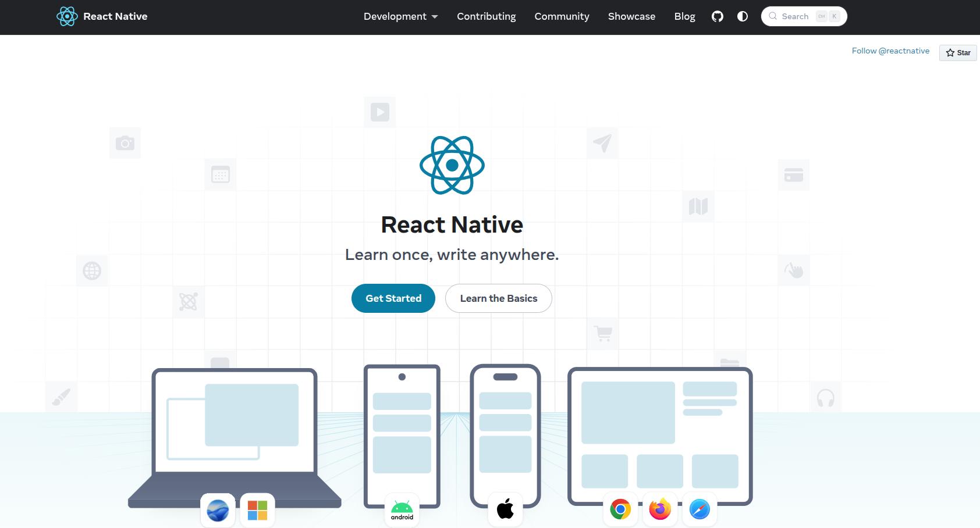This screenshot has height=528, width=980.
Task: Click the 'Learn once, write anywhere.' tagline
Action: tap(452, 255)
